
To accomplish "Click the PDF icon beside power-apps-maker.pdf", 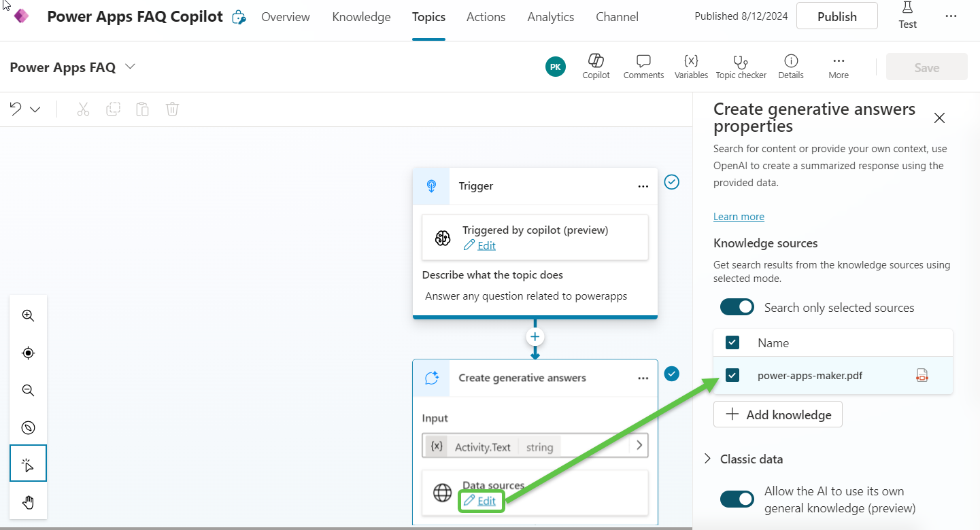I will [922, 374].
